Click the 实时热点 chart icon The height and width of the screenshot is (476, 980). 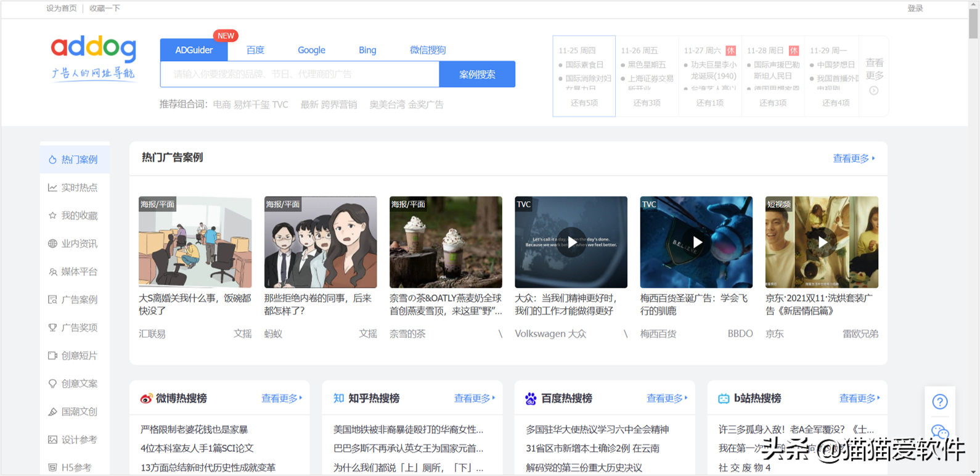tap(52, 187)
